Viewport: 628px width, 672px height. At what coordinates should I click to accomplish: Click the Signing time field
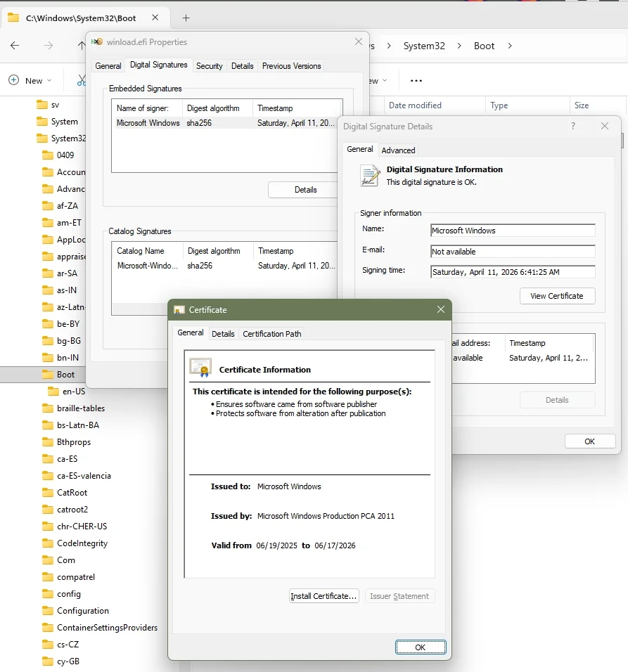point(513,272)
